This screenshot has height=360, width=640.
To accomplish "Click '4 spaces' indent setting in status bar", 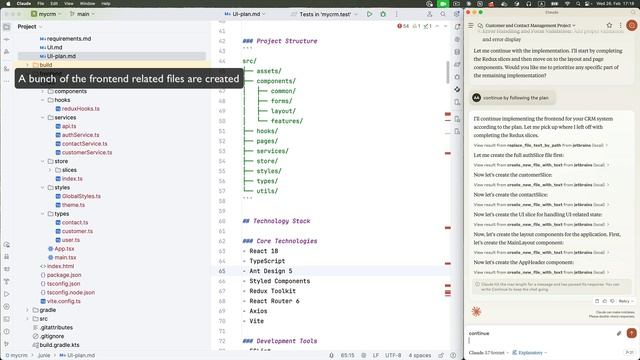I will tap(420, 356).
